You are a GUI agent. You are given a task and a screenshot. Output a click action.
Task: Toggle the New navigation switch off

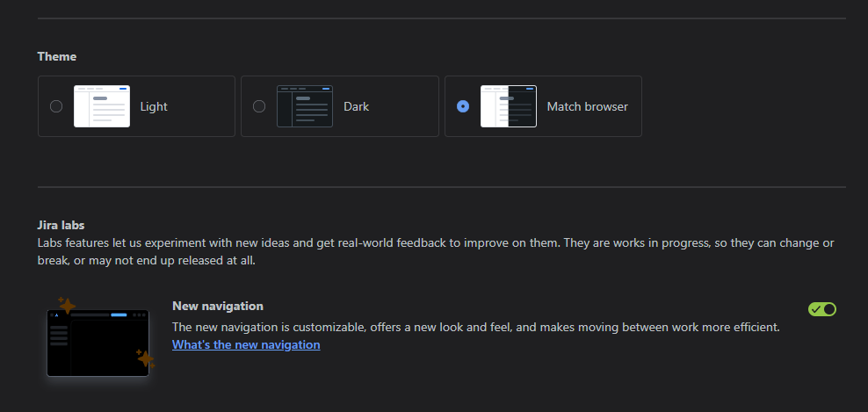(x=822, y=309)
